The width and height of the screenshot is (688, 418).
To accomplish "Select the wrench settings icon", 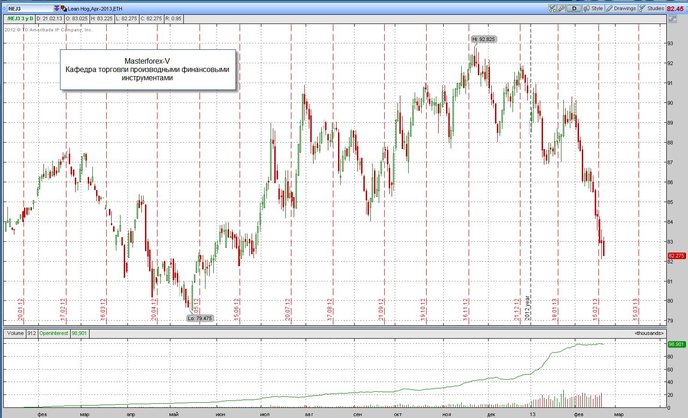I will [561, 8].
